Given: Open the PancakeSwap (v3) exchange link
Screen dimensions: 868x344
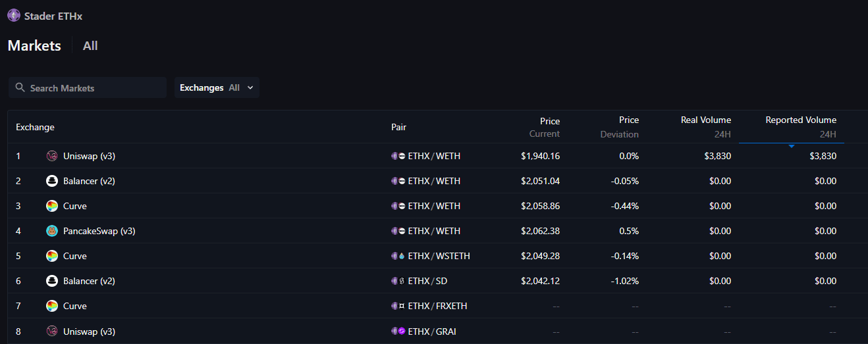Looking at the screenshot, I should [99, 231].
